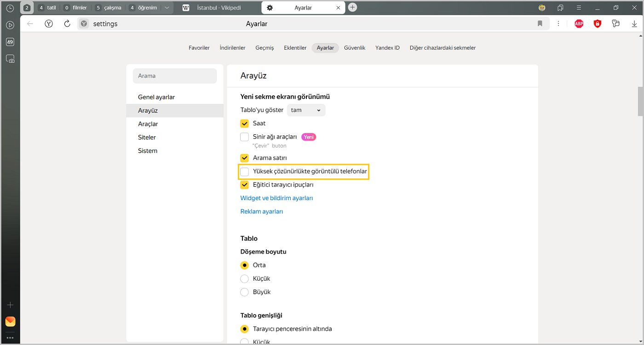
Task: Click the screenshot camera icon in the sidebar
Action: tap(10, 59)
